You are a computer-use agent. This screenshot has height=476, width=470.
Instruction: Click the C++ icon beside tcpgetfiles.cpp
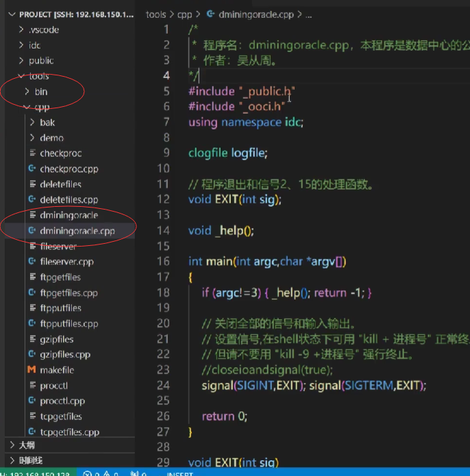point(32,431)
